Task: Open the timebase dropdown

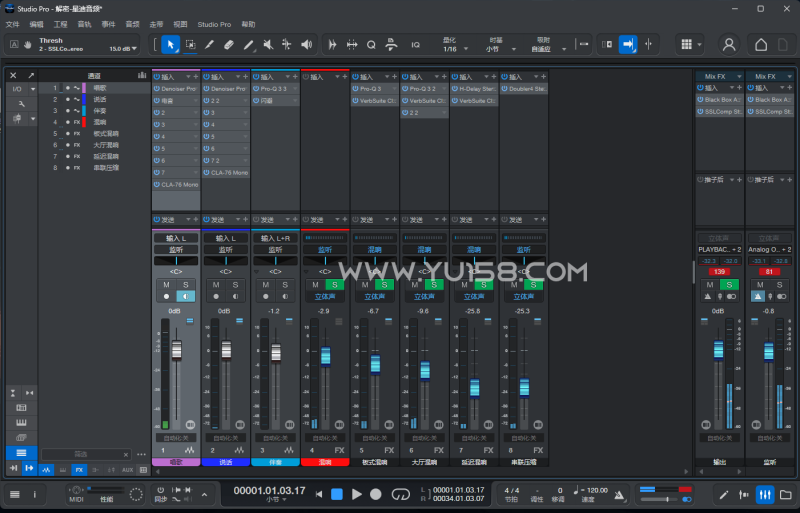Action: [514, 49]
